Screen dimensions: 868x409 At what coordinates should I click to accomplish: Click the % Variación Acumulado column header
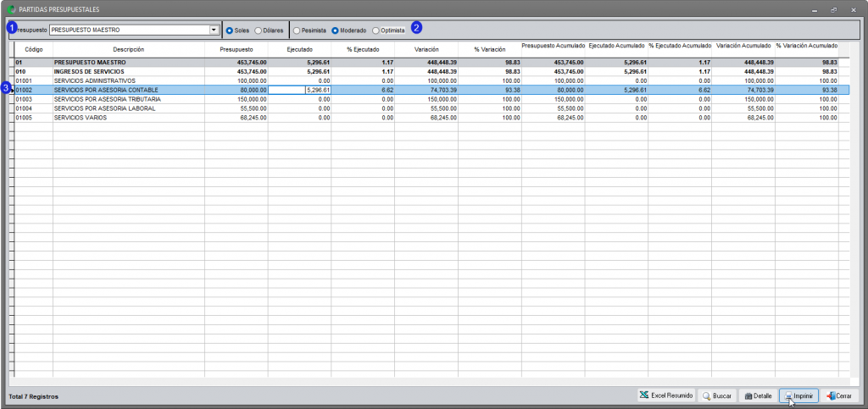[x=807, y=46]
